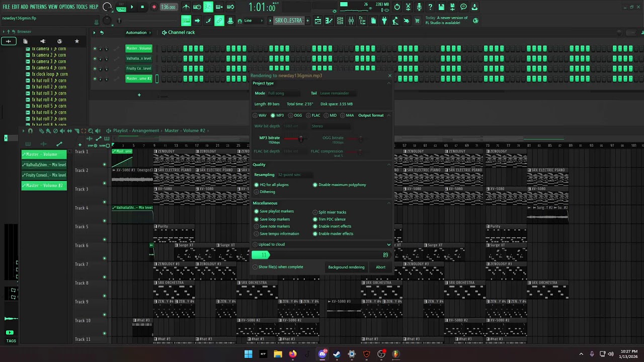The width and height of the screenshot is (644, 362).
Task: Enable the Dithering option
Action: (265, 192)
